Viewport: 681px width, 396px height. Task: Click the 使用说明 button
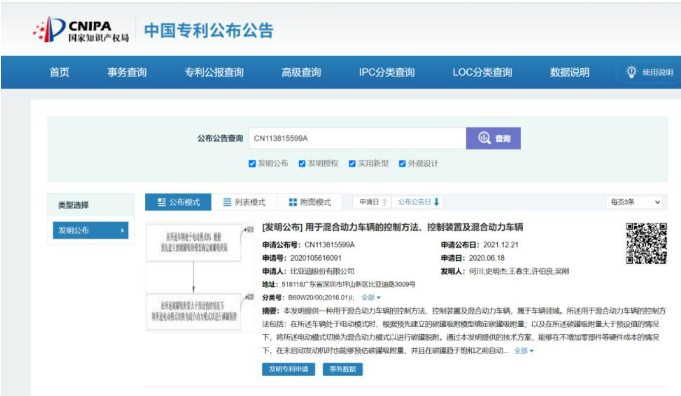pyautogui.click(x=649, y=72)
